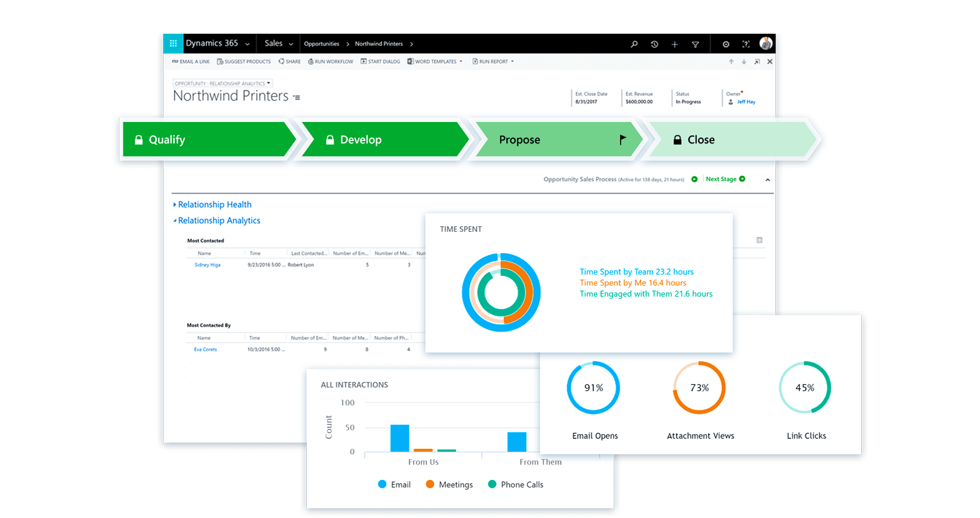Screen dimensions: 980x518
Task: Click the From Us email bar in All Interactions
Action: point(400,438)
